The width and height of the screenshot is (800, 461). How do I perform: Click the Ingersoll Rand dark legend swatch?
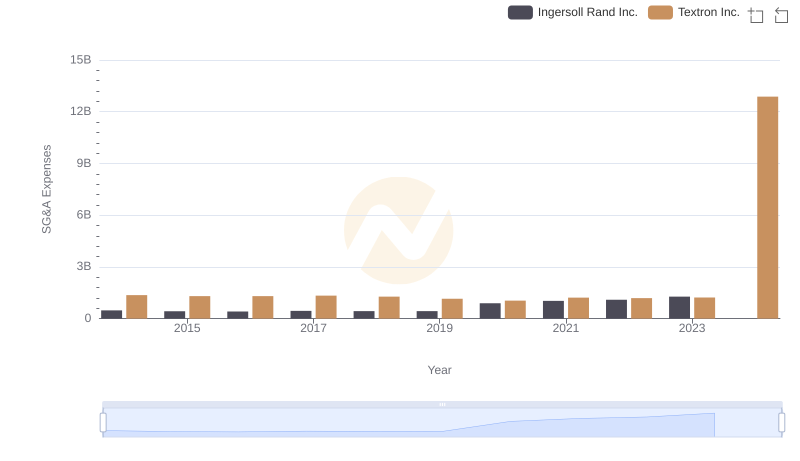pyautogui.click(x=520, y=12)
